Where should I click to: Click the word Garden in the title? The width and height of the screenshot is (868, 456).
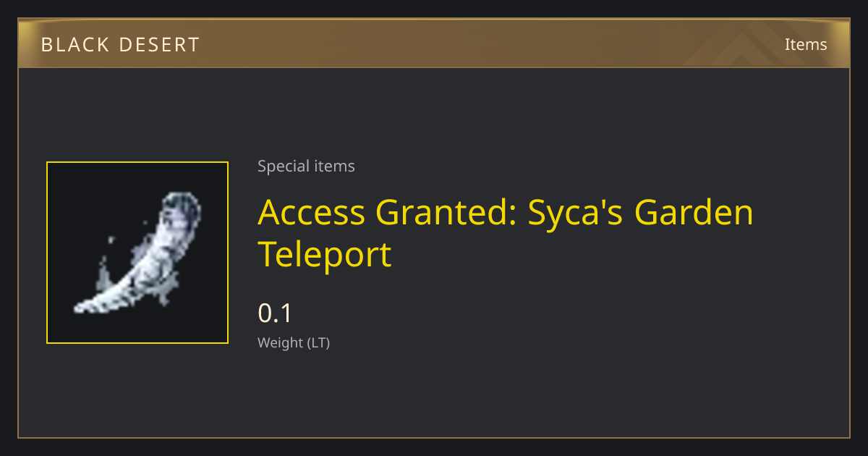(x=694, y=213)
